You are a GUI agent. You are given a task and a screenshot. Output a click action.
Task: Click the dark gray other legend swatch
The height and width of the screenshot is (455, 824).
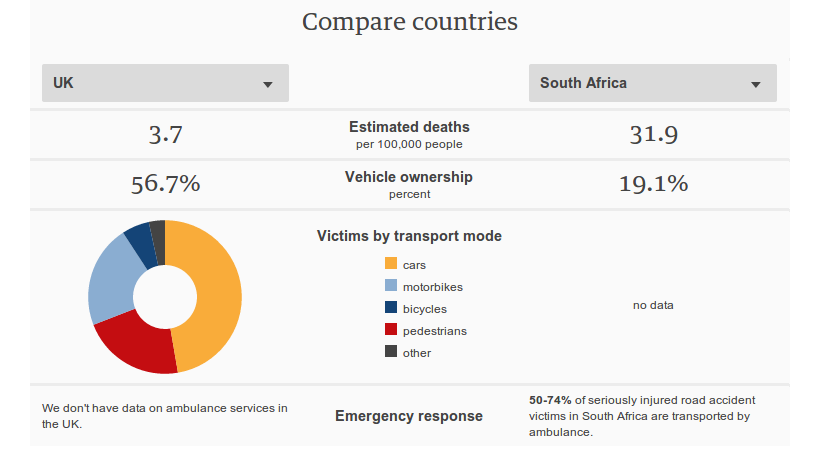391,352
